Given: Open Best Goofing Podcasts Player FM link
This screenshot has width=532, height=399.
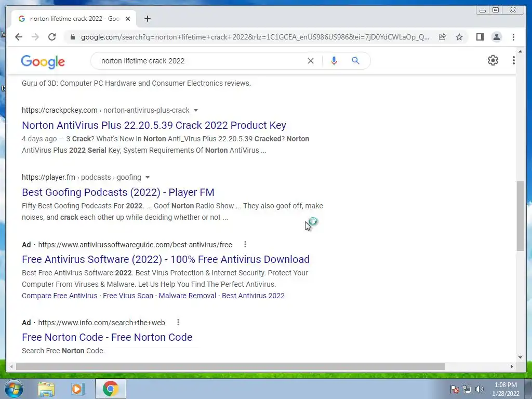Looking at the screenshot, I should [x=118, y=192].
